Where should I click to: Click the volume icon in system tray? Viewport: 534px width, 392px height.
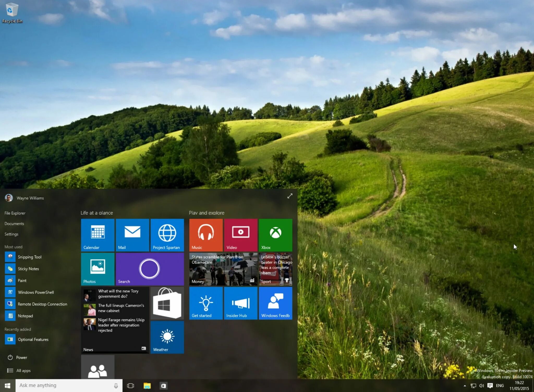coord(481,386)
